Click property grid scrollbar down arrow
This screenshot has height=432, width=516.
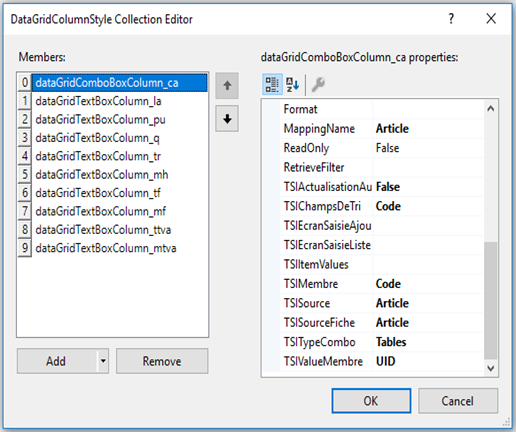490,368
